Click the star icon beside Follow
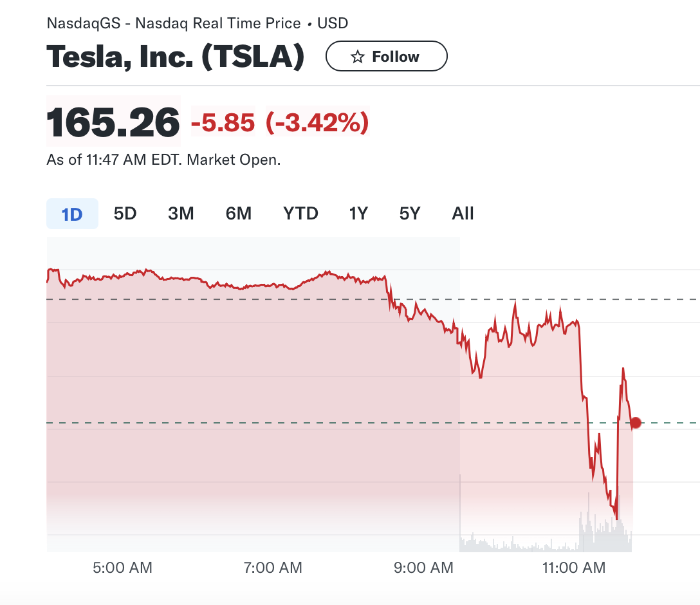 (357, 57)
